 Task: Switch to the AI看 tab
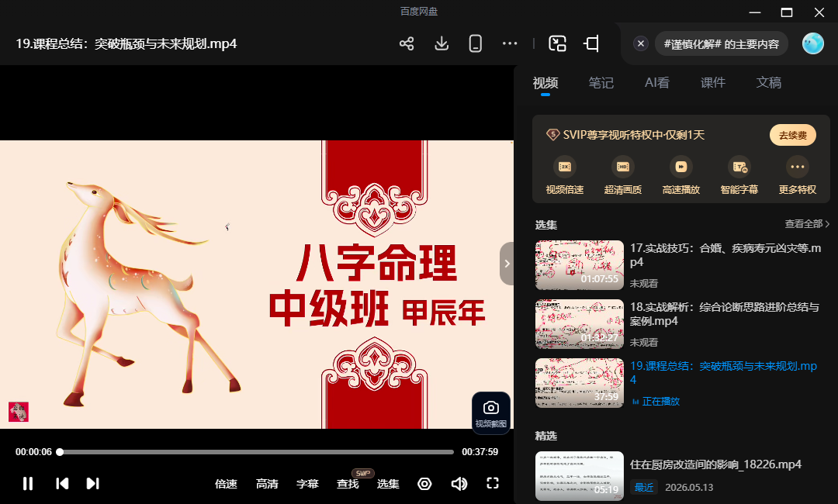(x=657, y=83)
